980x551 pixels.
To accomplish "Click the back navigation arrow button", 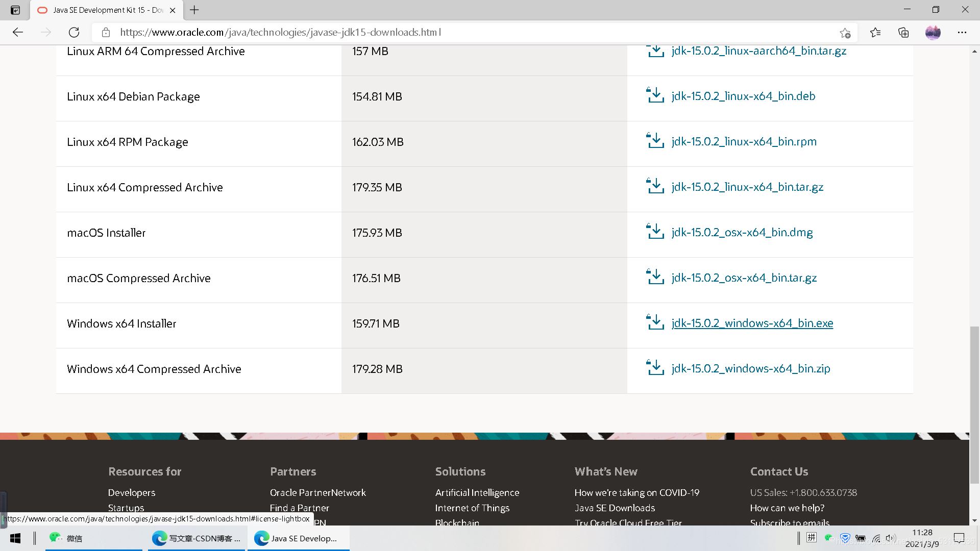I will pyautogui.click(x=18, y=32).
